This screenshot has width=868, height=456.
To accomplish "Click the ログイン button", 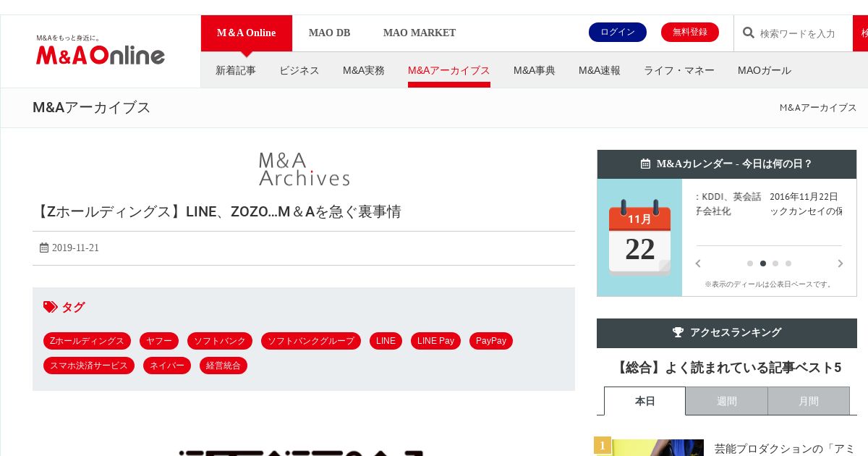I will (618, 32).
